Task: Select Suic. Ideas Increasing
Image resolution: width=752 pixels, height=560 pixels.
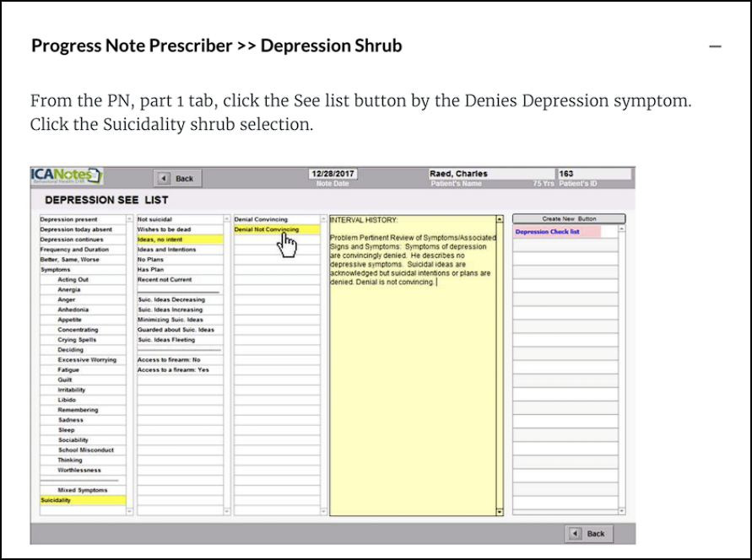Action: click(x=181, y=310)
